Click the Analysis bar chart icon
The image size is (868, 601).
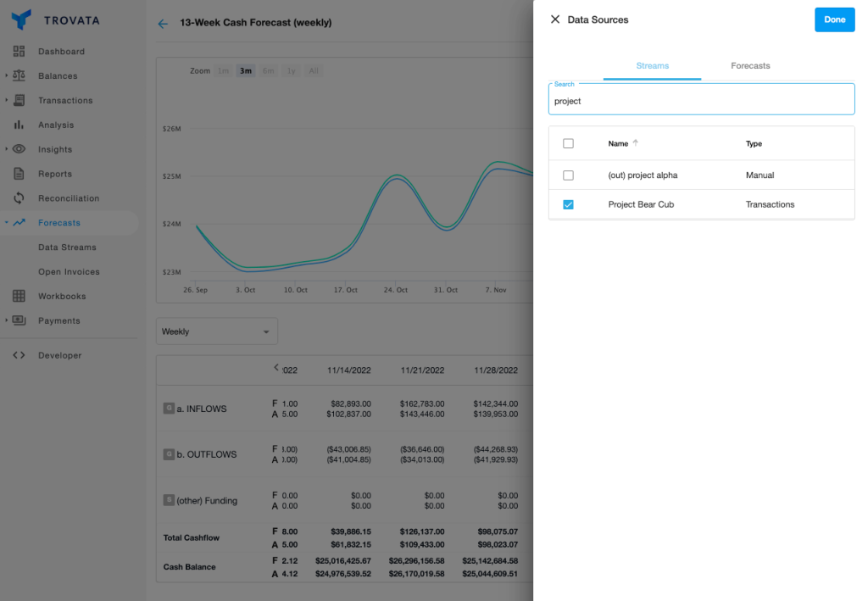[x=19, y=125]
